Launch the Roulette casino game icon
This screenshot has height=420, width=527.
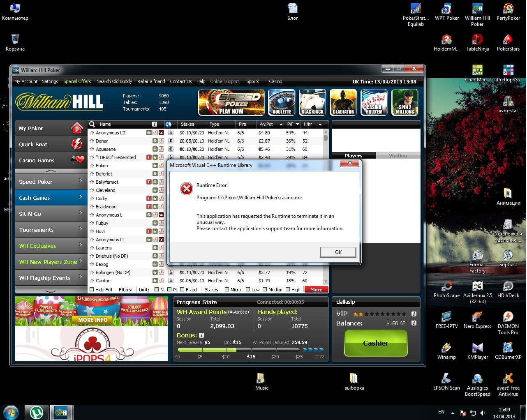click(x=282, y=102)
